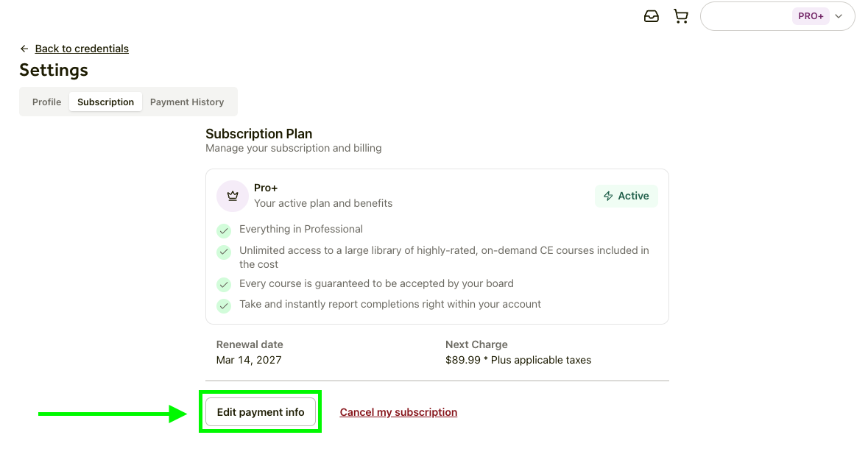This screenshot has width=868, height=460.
Task: Open the Payment History tab
Action: [x=187, y=102]
